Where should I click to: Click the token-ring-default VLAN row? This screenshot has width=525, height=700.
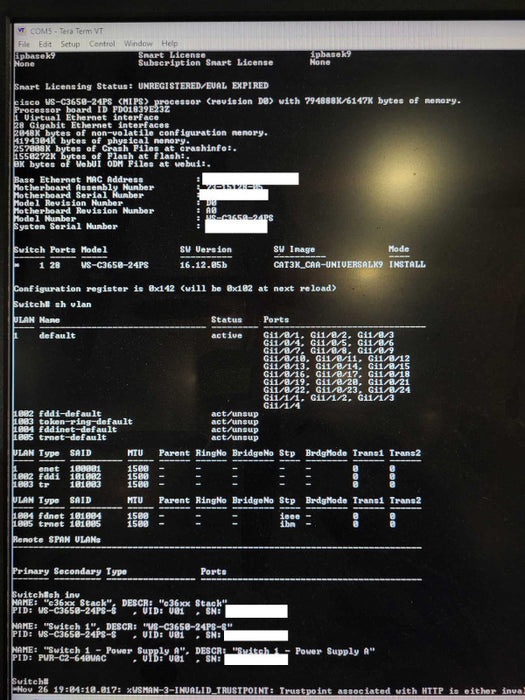(x=136, y=421)
